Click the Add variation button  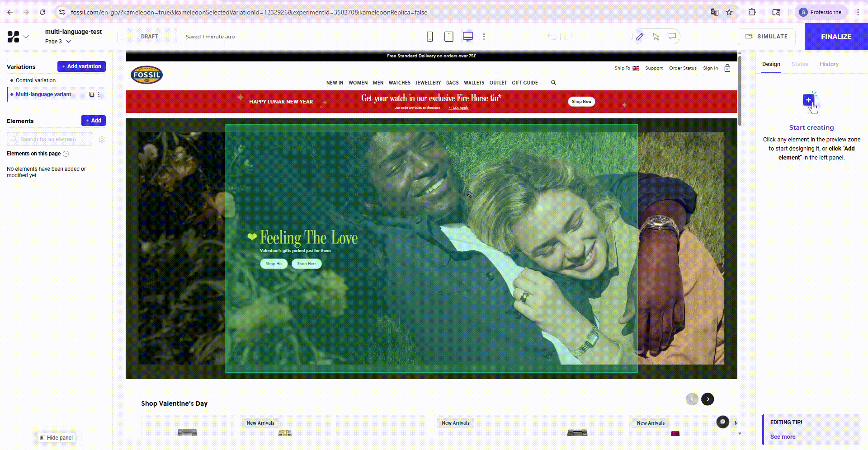coord(81,66)
